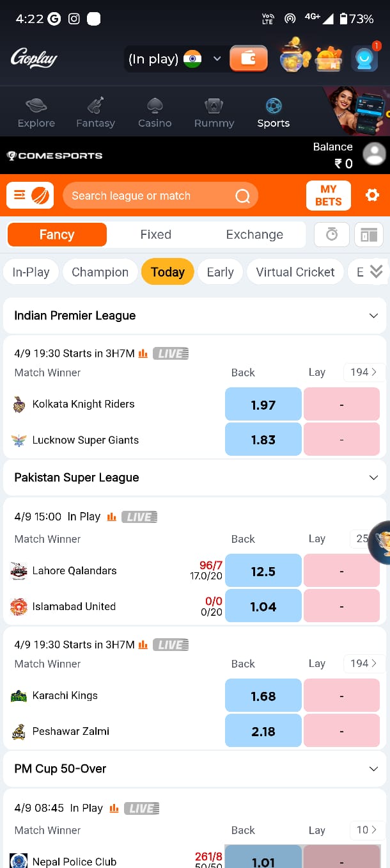Viewport: 390px width, 868px height.
Task: Open the orange wallet icon
Action: pyautogui.click(x=248, y=59)
